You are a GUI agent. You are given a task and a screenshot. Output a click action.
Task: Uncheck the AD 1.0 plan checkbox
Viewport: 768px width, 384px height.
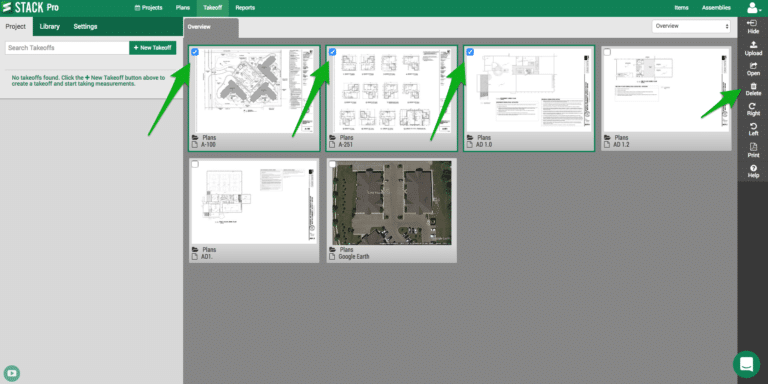[x=470, y=52]
